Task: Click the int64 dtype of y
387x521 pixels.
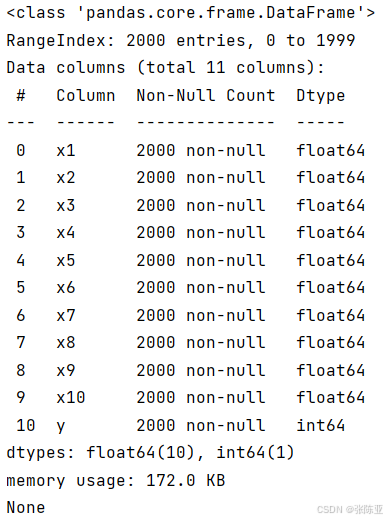Action: (321, 425)
